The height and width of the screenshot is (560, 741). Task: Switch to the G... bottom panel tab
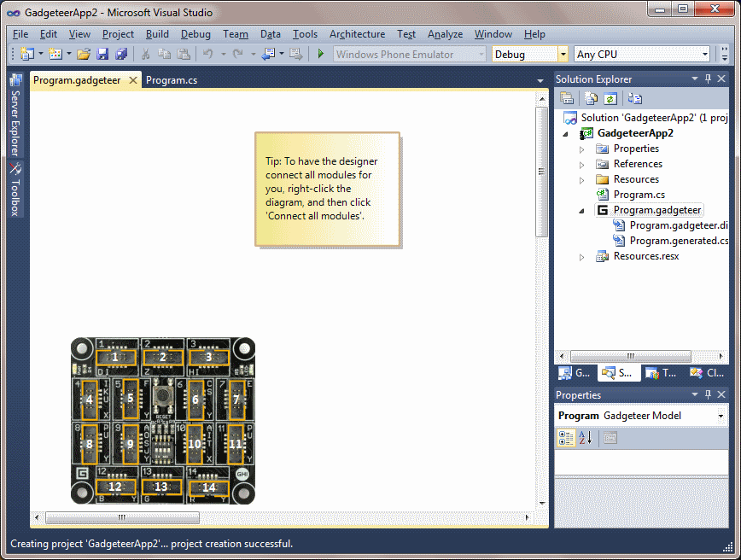[575, 373]
